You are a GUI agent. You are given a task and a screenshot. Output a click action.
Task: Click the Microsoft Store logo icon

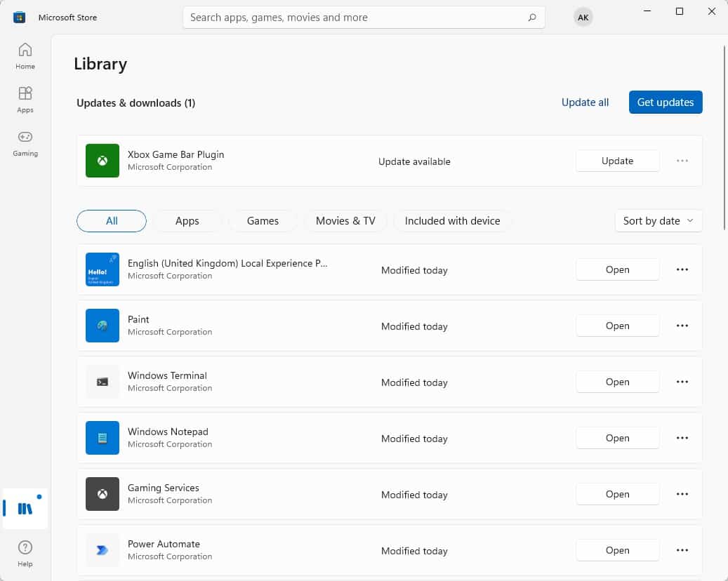tap(19, 17)
